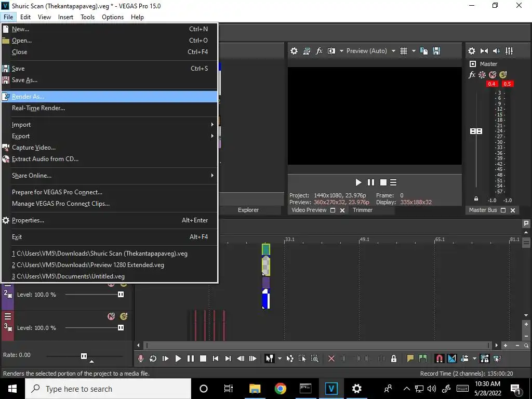Select the Selection Edit tool

pyautogui.click(x=302, y=358)
